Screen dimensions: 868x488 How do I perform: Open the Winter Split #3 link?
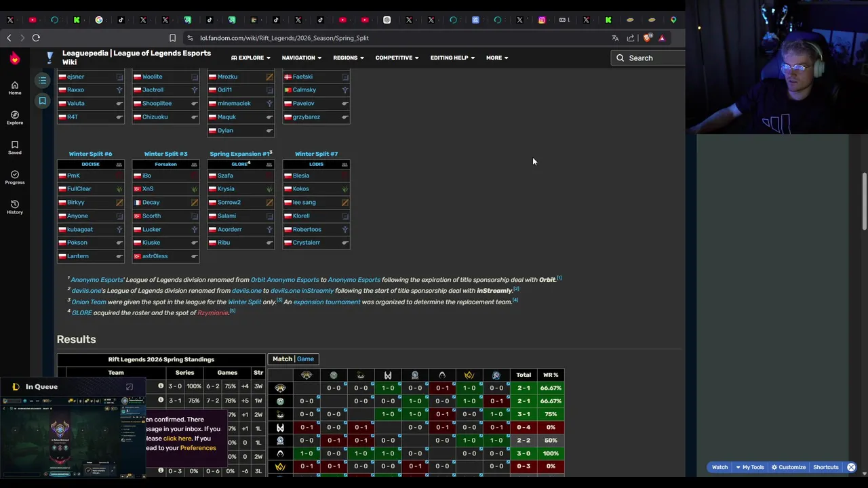(165, 154)
